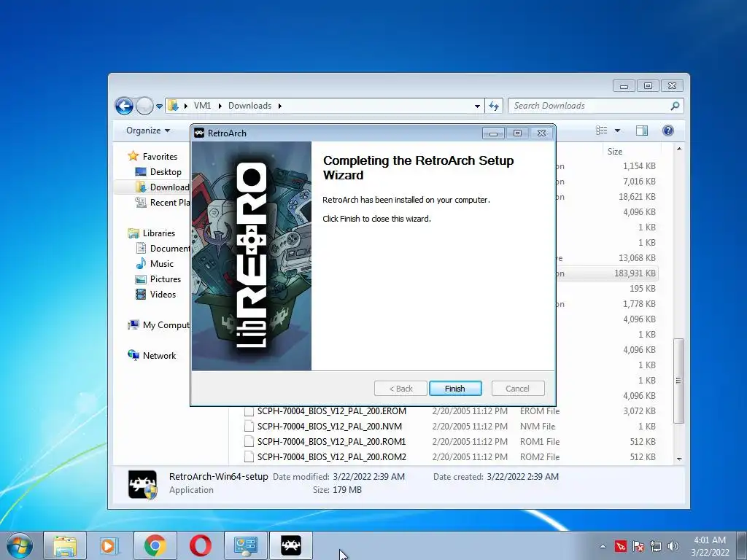Image resolution: width=747 pixels, height=560 pixels.
Task: Select SCPH-70004_BIOS_V12_PAL_200.ROM1 file
Action: 332,441
